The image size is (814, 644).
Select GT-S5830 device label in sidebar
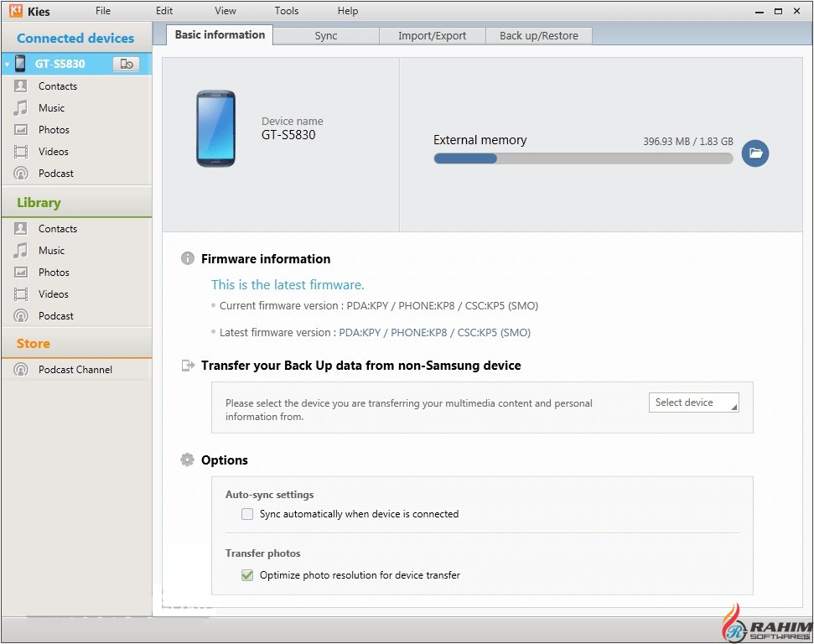[60, 64]
